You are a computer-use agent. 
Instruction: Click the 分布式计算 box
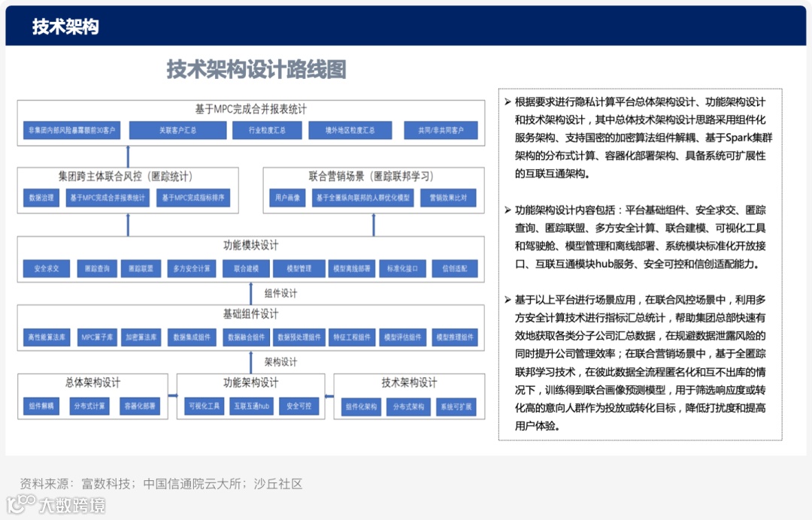click(x=89, y=407)
